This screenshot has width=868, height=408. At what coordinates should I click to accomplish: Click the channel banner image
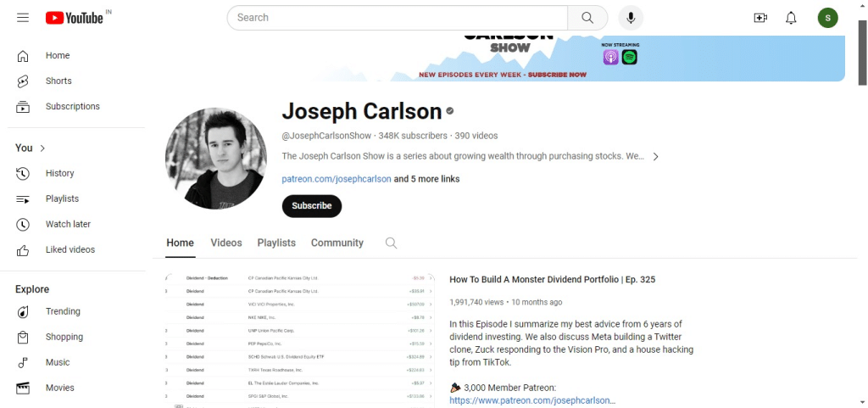coord(505,59)
